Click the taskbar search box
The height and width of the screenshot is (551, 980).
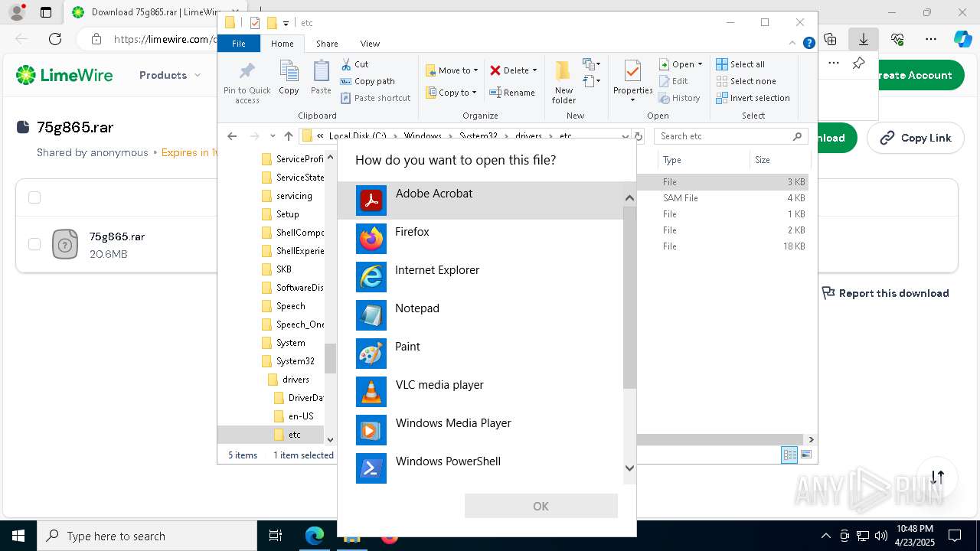147,536
